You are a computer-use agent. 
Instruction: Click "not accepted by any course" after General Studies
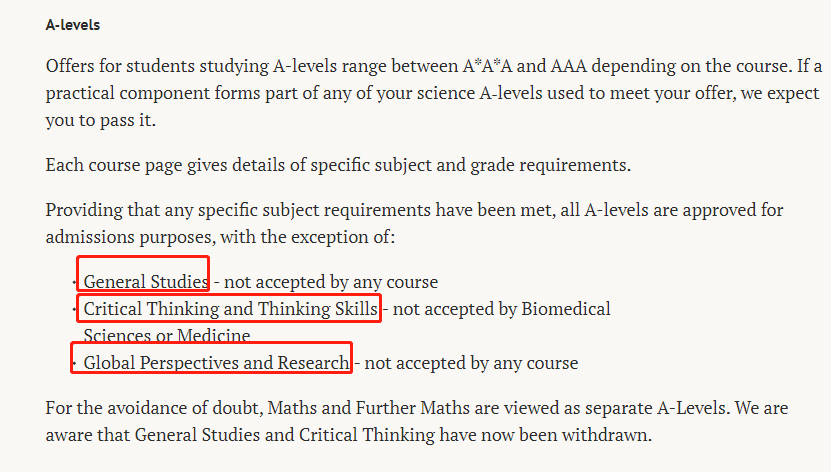pos(331,282)
